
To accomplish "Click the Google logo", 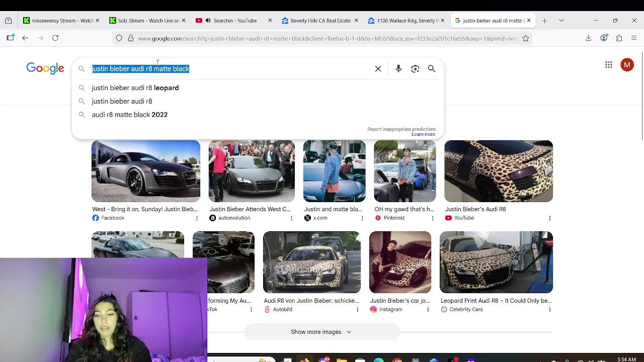I will pos(45,68).
